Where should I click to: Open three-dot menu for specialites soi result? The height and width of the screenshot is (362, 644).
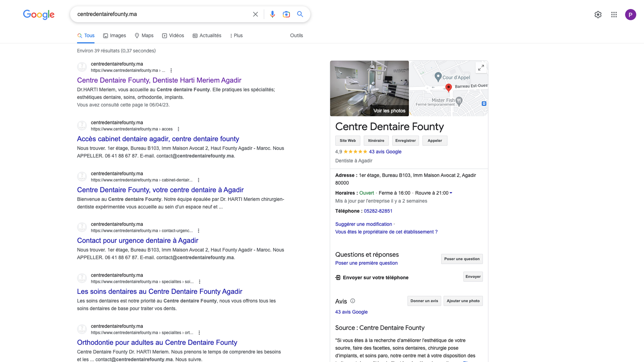coord(200,282)
